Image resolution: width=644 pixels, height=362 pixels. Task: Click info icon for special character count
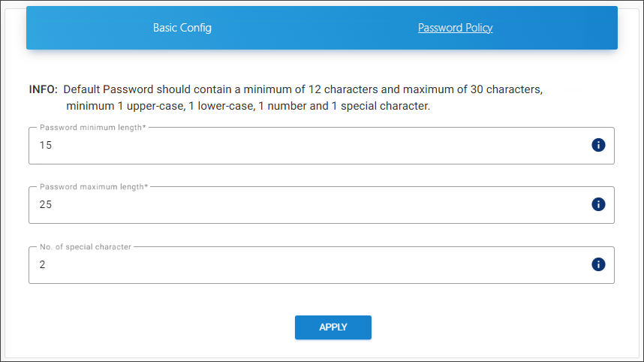coord(598,264)
